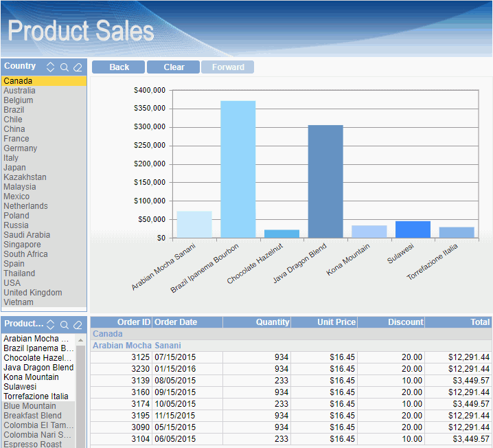Click the Sulawesi bar in the chart

(413, 229)
